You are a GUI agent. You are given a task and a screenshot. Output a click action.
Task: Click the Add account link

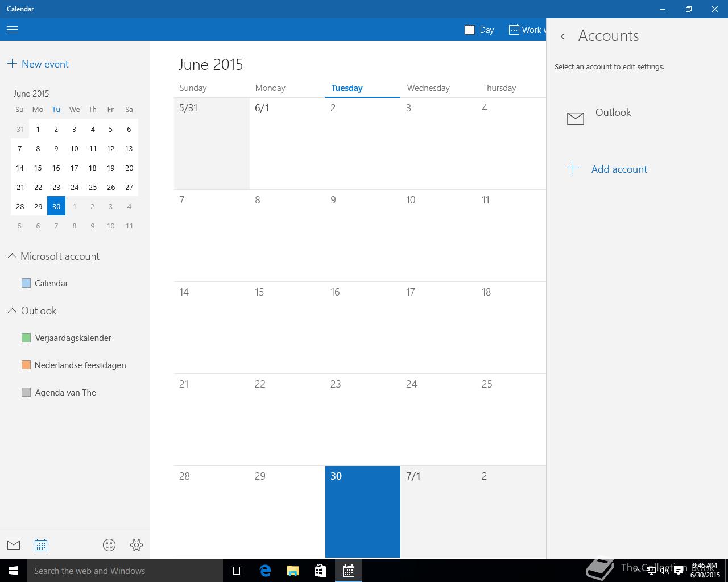point(619,169)
